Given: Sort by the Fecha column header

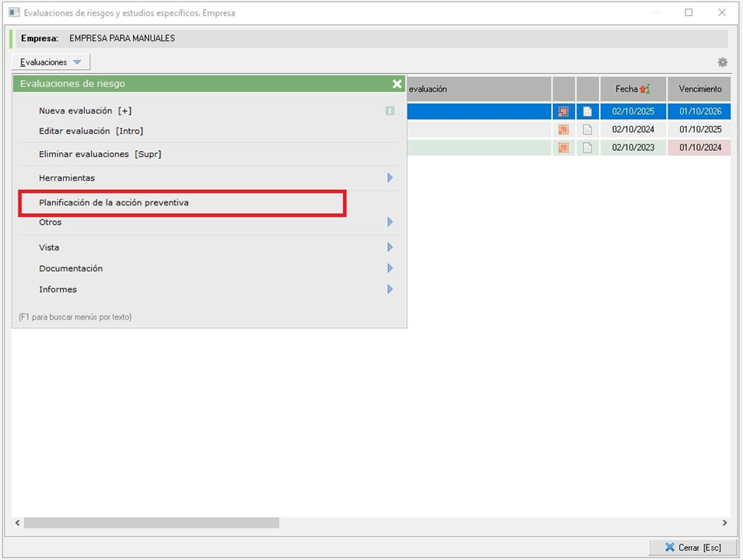Looking at the screenshot, I should coord(633,89).
